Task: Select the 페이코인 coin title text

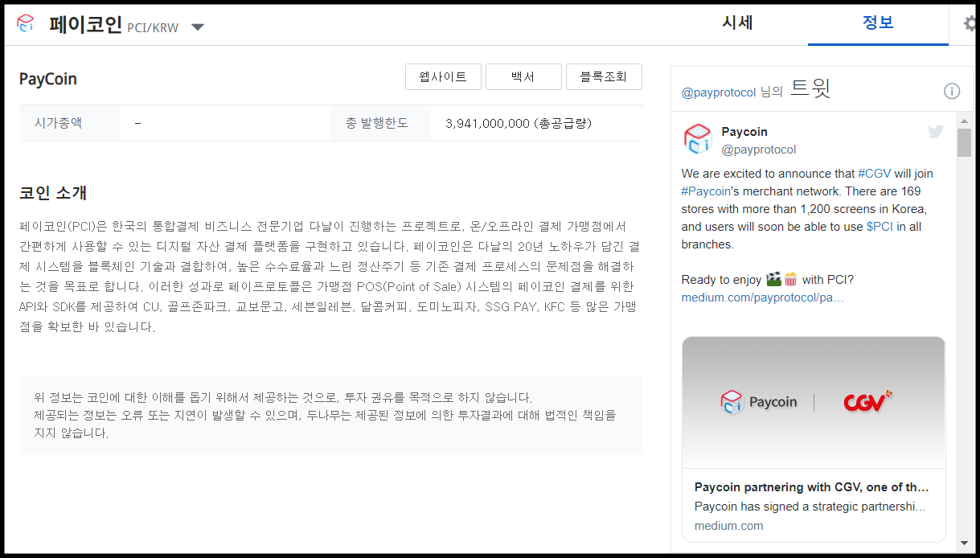Action: [85, 23]
